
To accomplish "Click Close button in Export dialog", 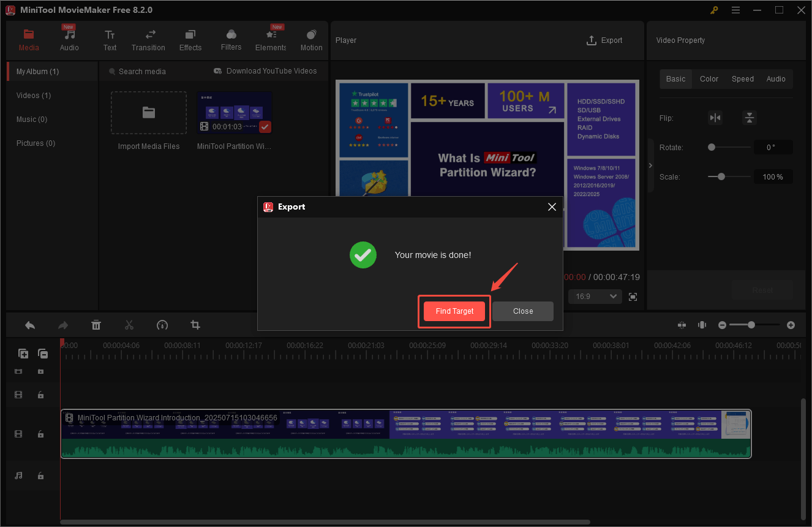I will [523, 311].
